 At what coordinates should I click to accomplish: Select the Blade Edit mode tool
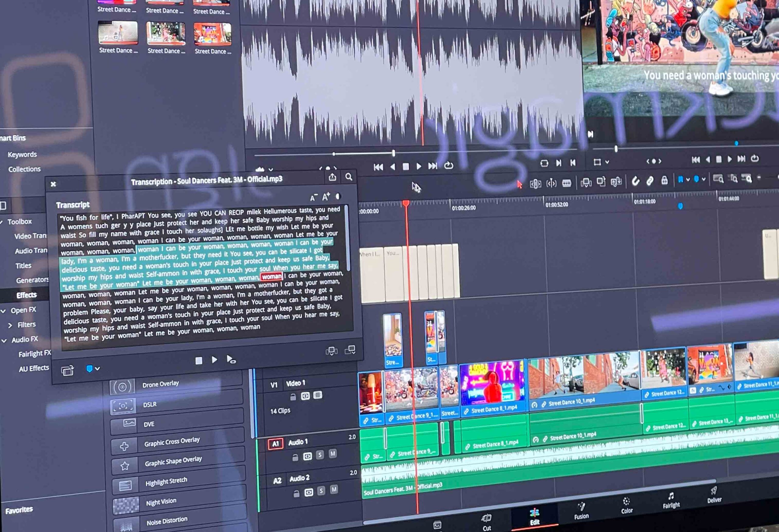click(567, 183)
